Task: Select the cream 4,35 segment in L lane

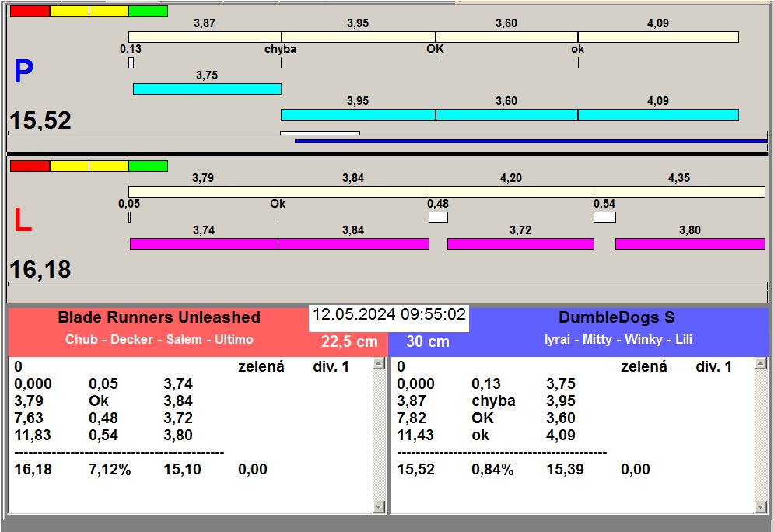Action: coord(679,191)
